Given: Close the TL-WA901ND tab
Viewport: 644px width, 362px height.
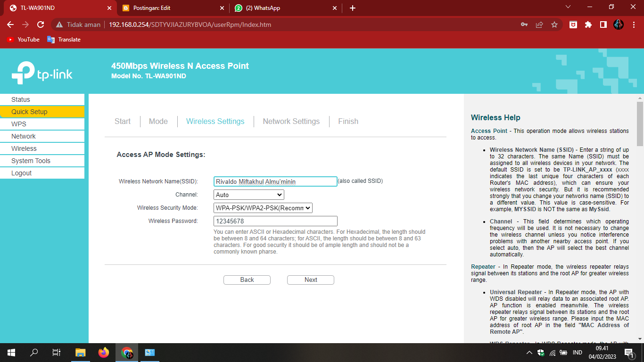Looking at the screenshot, I should [x=109, y=8].
